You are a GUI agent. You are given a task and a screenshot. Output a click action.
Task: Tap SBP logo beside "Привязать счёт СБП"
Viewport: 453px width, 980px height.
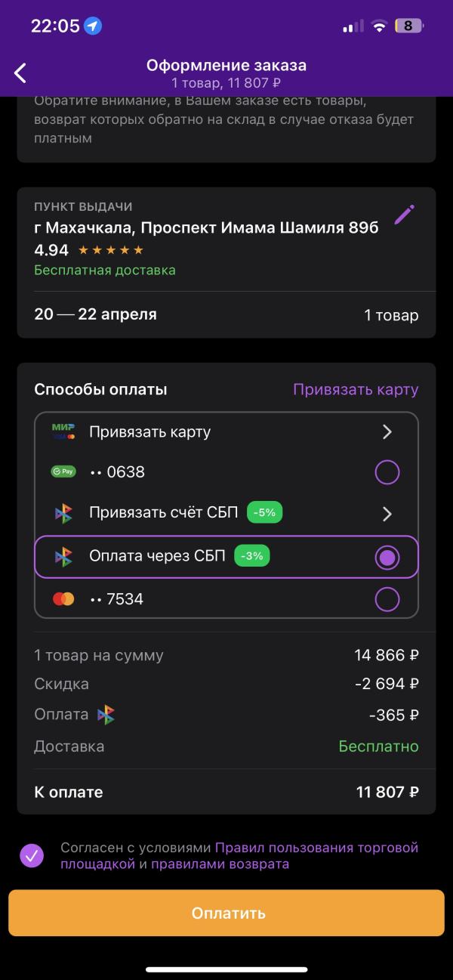[63, 514]
